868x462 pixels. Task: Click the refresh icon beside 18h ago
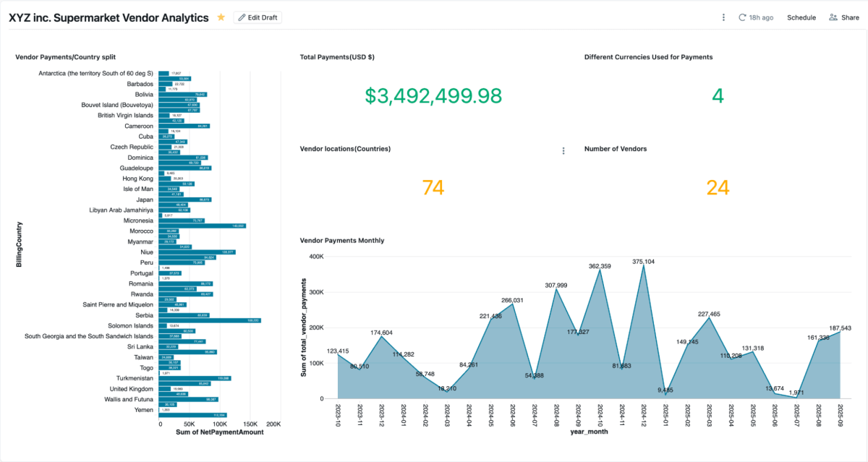click(x=742, y=17)
